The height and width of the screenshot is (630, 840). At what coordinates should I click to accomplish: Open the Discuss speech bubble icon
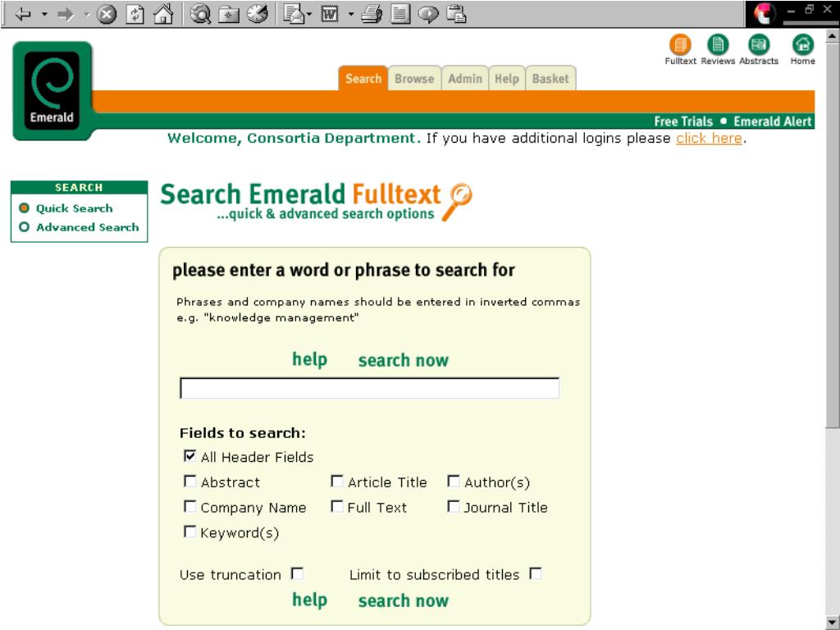click(427, 15)
